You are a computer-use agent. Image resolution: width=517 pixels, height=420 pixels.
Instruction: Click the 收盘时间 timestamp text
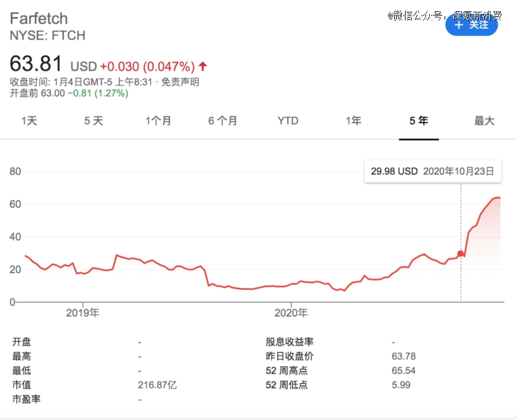(x=81, y=82)
